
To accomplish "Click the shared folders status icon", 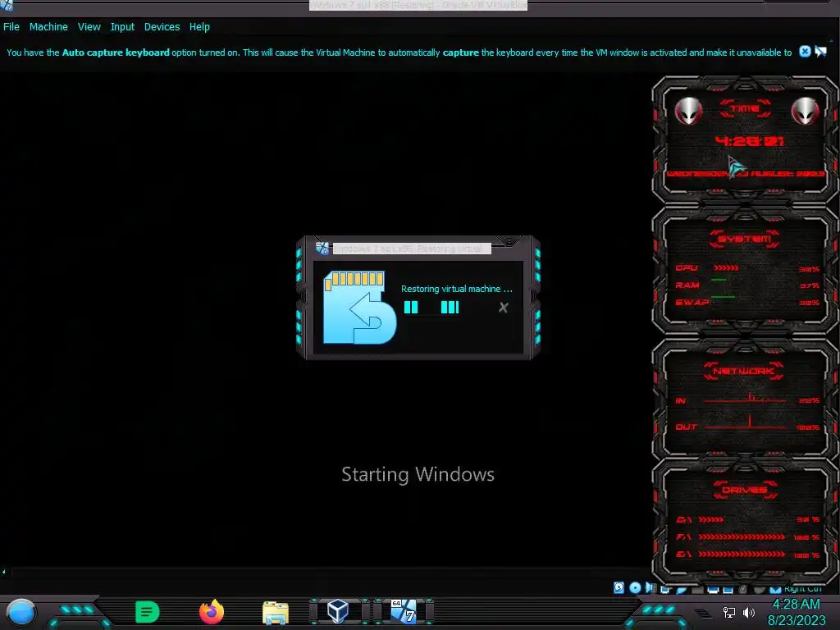I will pyautogui.click(x=697, y=590).
